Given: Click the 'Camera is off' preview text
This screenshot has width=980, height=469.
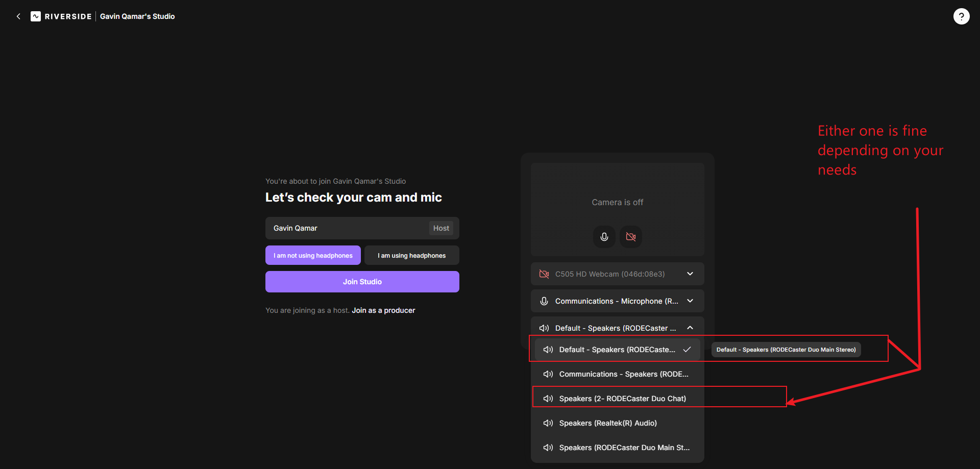Looking at the screenshot, I should [x=617, y=202].
